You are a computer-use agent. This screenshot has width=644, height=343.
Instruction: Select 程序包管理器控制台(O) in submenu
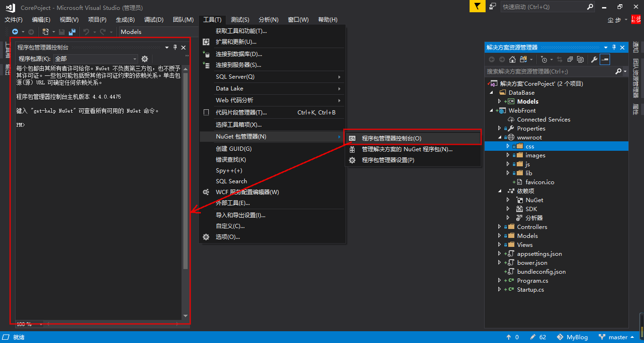pos(413,138)
